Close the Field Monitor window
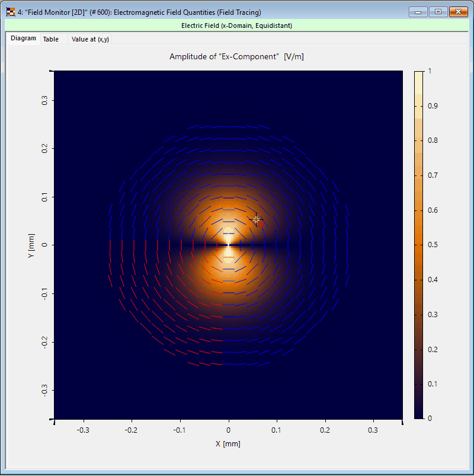The height and width of the screenshot is (476, 474). point(458,12)
